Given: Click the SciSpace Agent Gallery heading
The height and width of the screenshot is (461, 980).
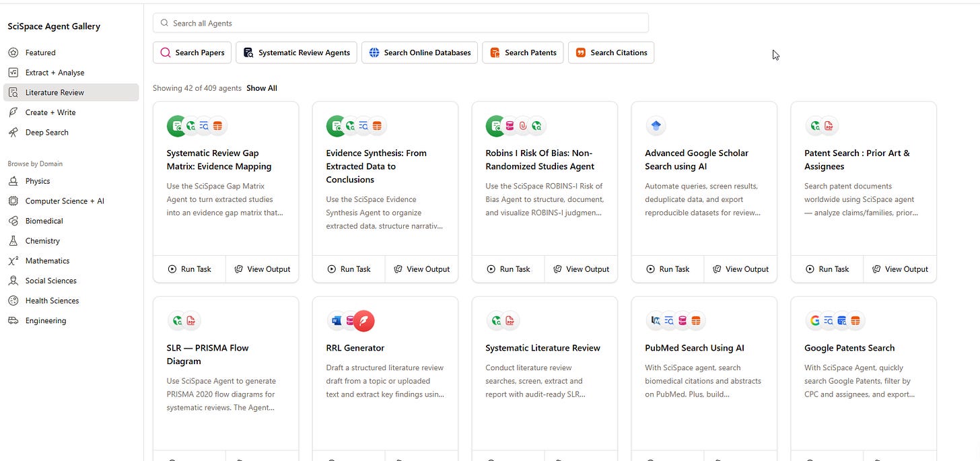Looking at the screenshot, I should coord(54,26).
